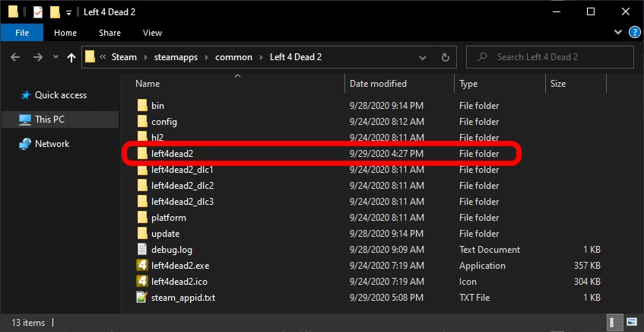This screenshot has height=332, width=644.
Task: Open the View ribbon tab
Action: coord(152,33)
